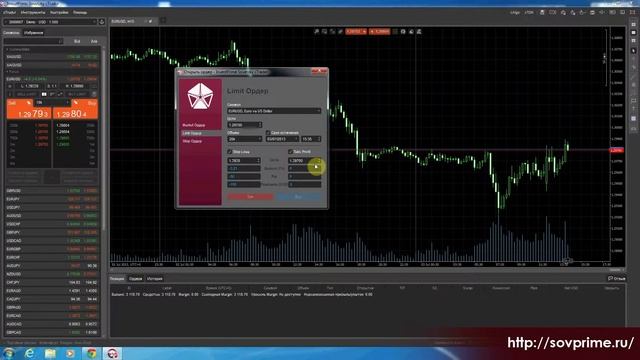Screen dimensions: 640x360
Task: Open the volume dropdown in the order dialog
Action: [x=244, y=139]
